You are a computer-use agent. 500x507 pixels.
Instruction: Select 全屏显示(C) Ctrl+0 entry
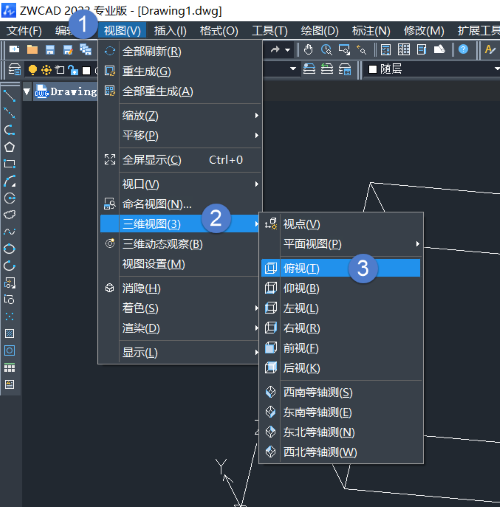pos(180,160)
